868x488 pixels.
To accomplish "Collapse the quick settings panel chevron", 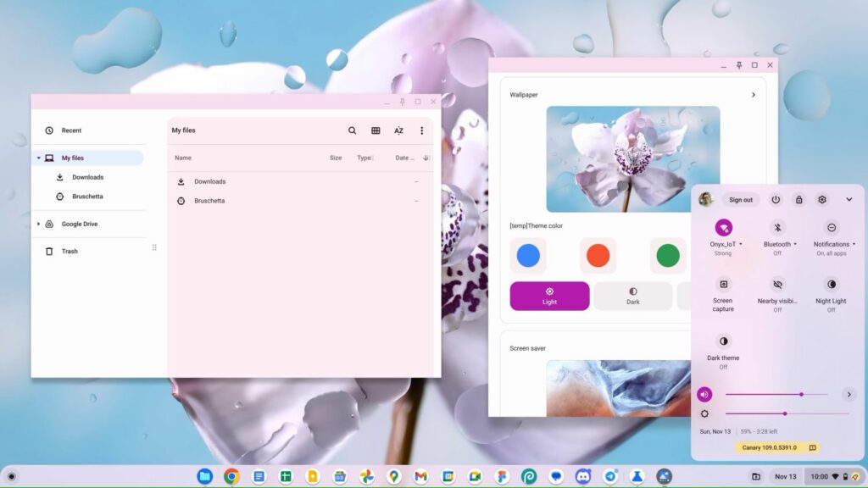I will pyautogui.click(x=849, y=200).
